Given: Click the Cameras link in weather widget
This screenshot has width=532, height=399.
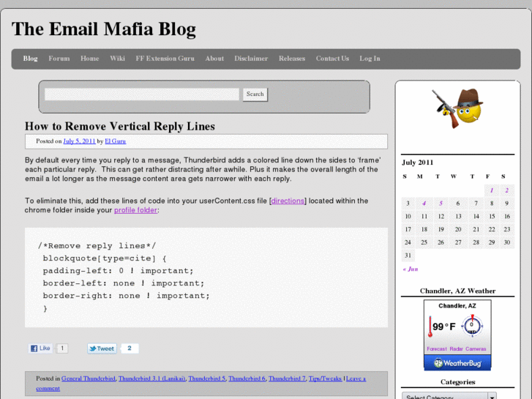Looking at the screenshot, I should (x=476, y=348).
